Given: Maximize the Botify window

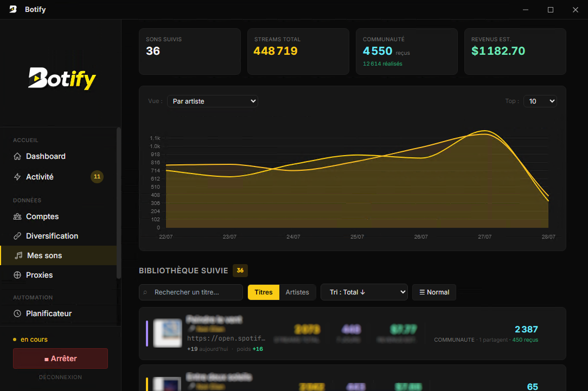Looking at the screenshot, I should pos(551,10).
